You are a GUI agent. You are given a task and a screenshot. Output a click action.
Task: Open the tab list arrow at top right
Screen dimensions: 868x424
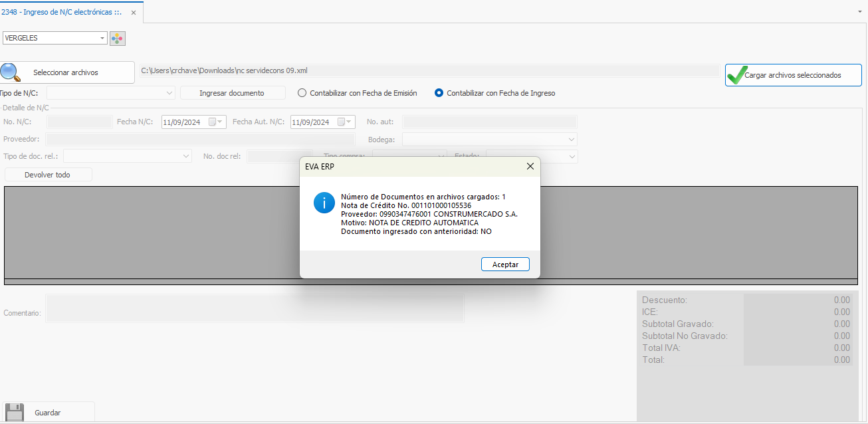tap(860, 12)
